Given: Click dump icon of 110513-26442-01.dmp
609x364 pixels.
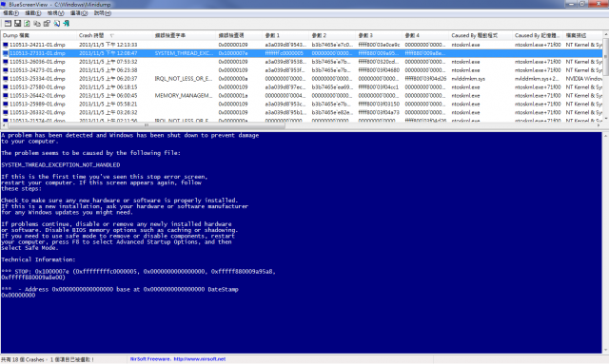Looking at the screenshot, I should [6, 95].
